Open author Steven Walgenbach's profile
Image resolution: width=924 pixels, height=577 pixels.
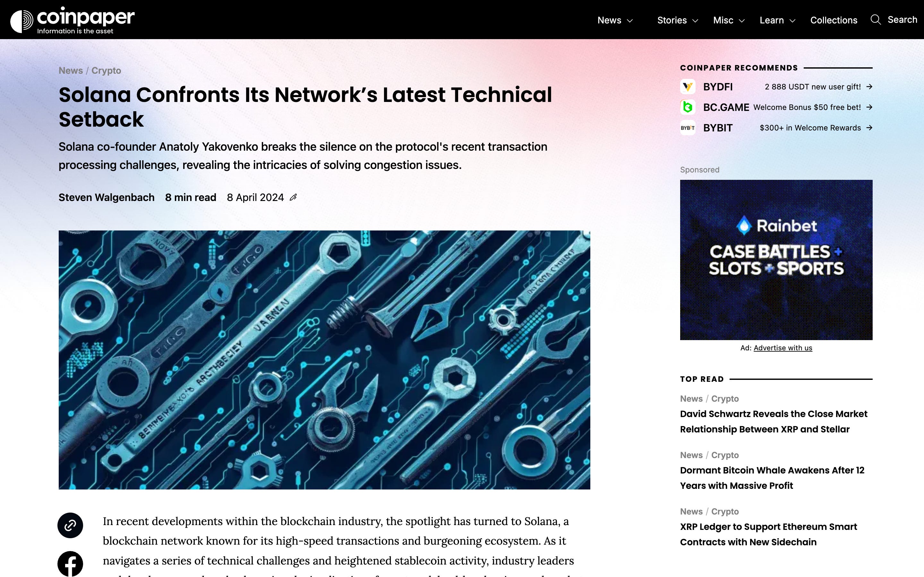tap(107, 197)
